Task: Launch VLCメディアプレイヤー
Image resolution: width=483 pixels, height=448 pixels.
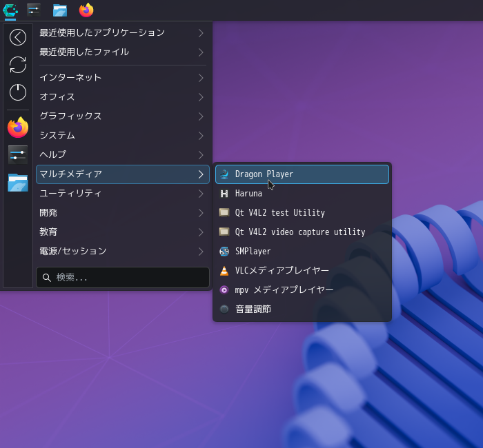Action: pyautogui.click(x=302, y=271)
